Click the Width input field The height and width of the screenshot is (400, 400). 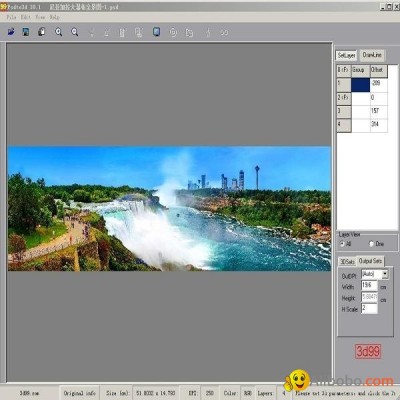pos(369,286)
